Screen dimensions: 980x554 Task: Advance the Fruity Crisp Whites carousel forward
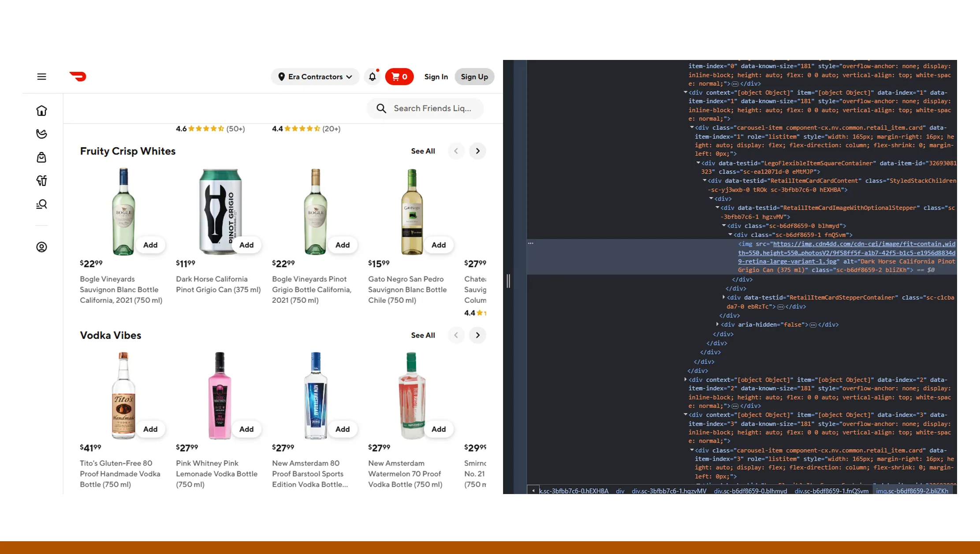tap(477, 151)
